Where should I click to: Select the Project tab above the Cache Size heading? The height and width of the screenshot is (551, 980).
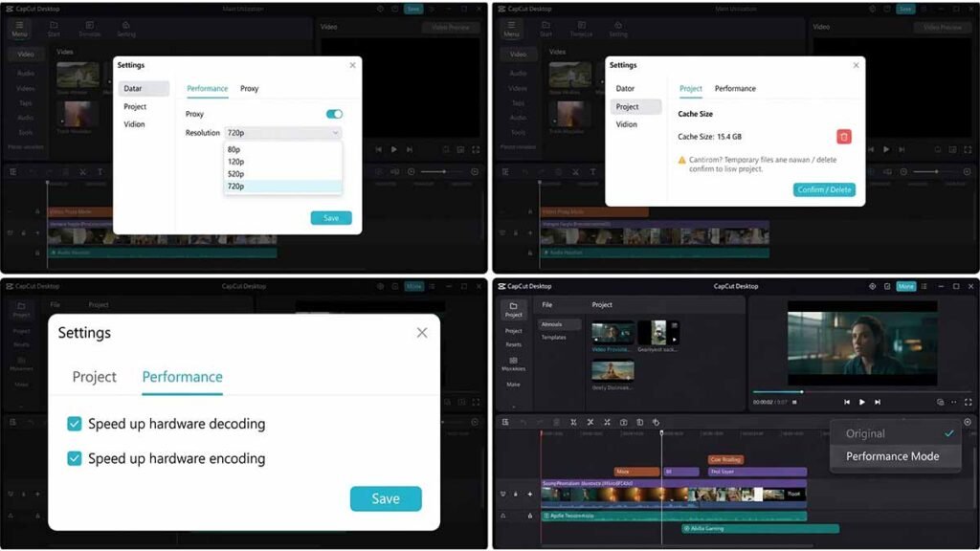(691, 89)
